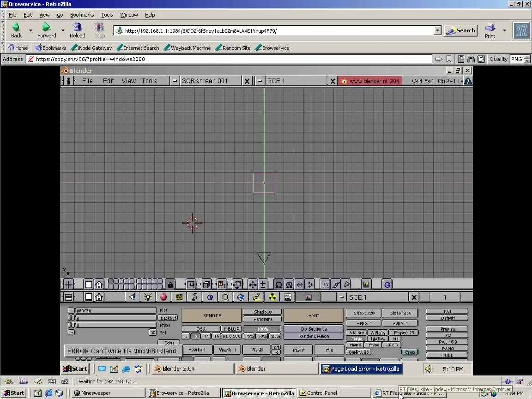532x399 pixels.
Task: Open Animation buttons (curve icon)
Action: 194,297
